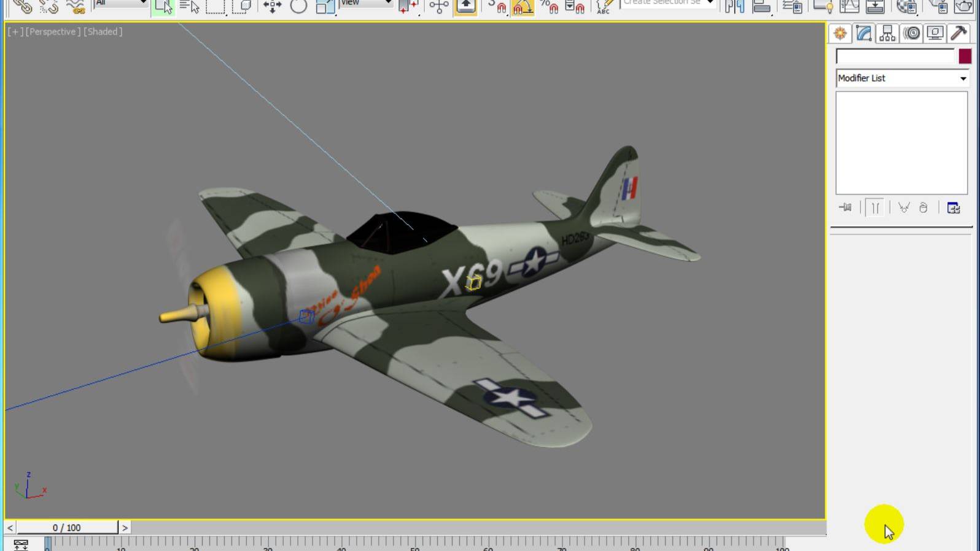980x551 pixels.
Task: Switch to the Utilities hammer tab
Action: tap(959, 33)
